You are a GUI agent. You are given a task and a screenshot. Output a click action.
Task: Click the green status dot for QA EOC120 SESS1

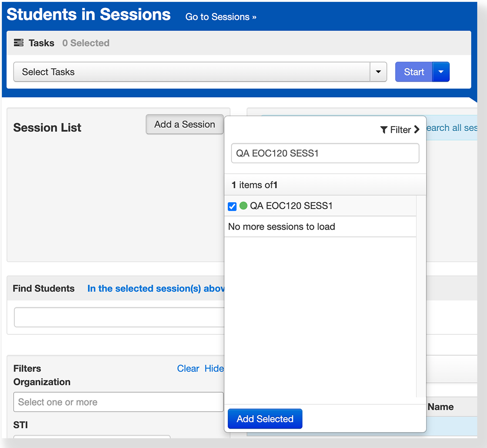click(x=243, y=206)
